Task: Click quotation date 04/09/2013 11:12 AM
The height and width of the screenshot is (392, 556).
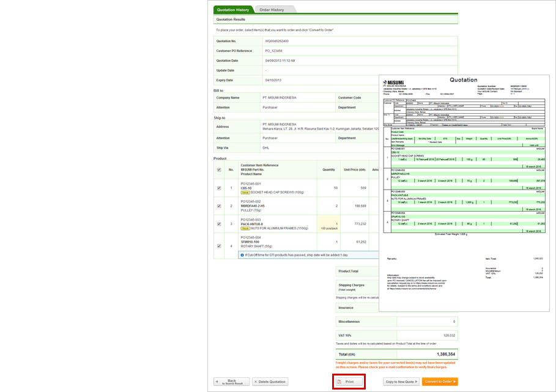Action: [280, 61]
